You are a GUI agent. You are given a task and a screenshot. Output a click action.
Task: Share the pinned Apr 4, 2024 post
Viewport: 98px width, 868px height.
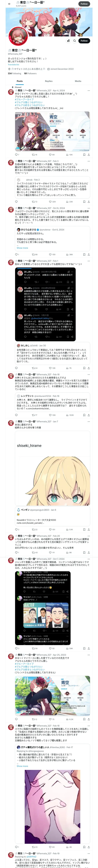[x=89, y=155]
